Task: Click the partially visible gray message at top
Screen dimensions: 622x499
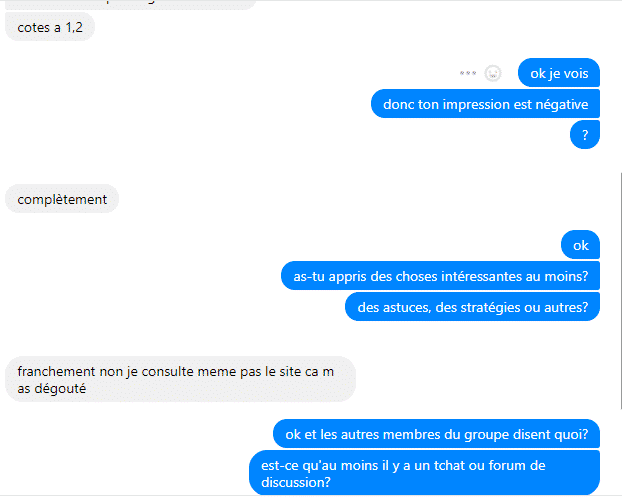Action: 131,4
